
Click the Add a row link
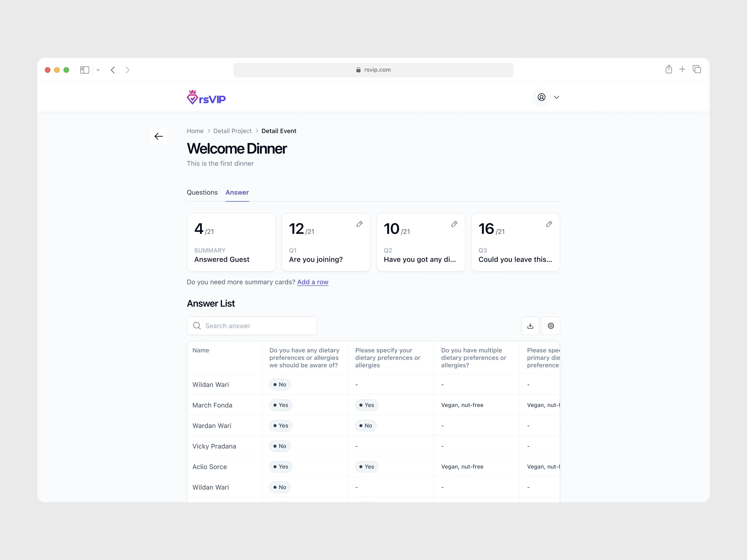click(x=312, y=282)
